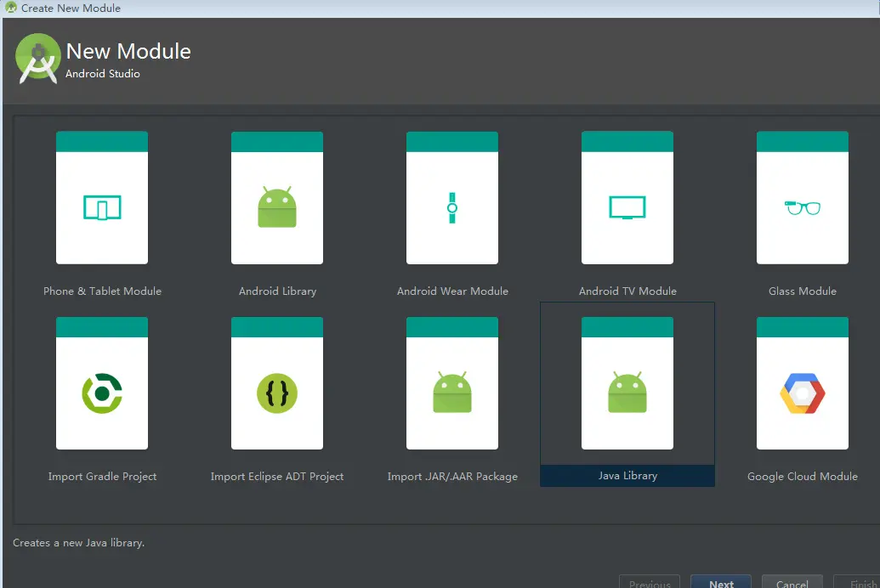Click the 'Android Library' label
The width and height of the screenshot is (880, 588).
277,291
